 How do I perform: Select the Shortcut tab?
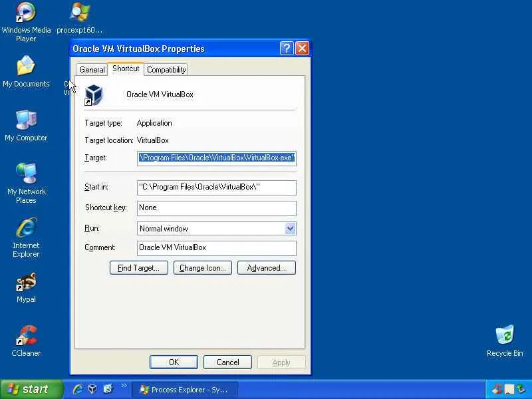click(x=126, y=68)
